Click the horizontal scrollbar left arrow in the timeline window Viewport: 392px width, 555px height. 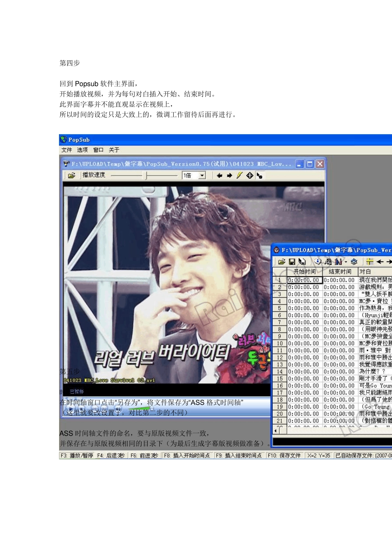click(276, 431)
